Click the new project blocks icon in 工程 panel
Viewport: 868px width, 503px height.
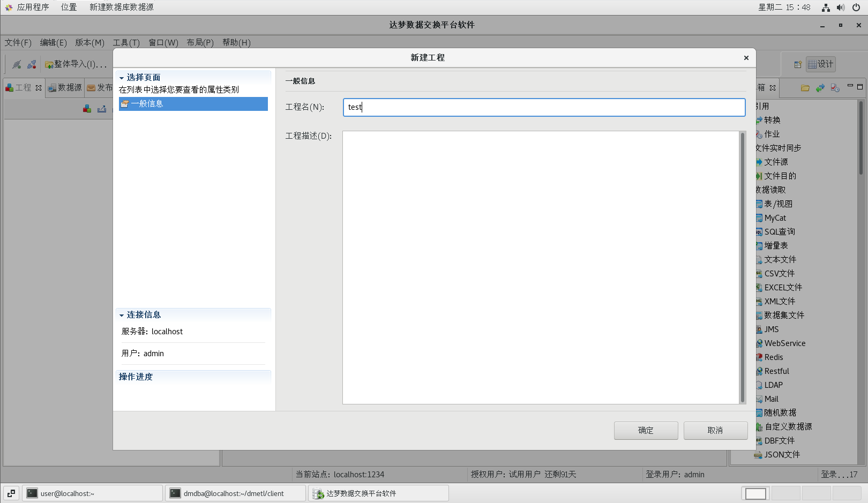[x=87, y=109]
